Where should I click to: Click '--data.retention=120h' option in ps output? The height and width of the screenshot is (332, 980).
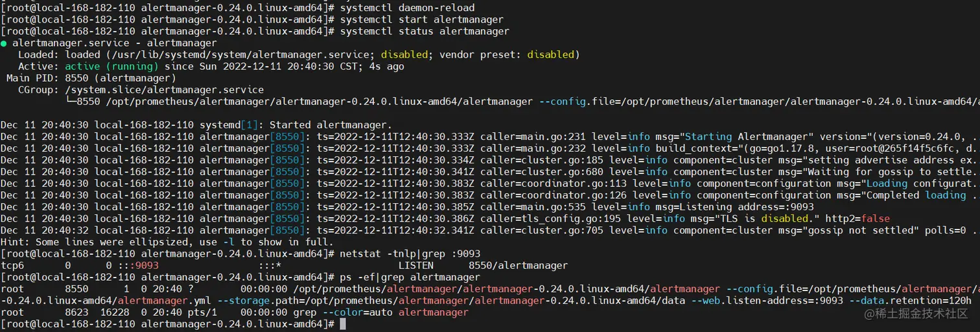[x=910, y=300]
